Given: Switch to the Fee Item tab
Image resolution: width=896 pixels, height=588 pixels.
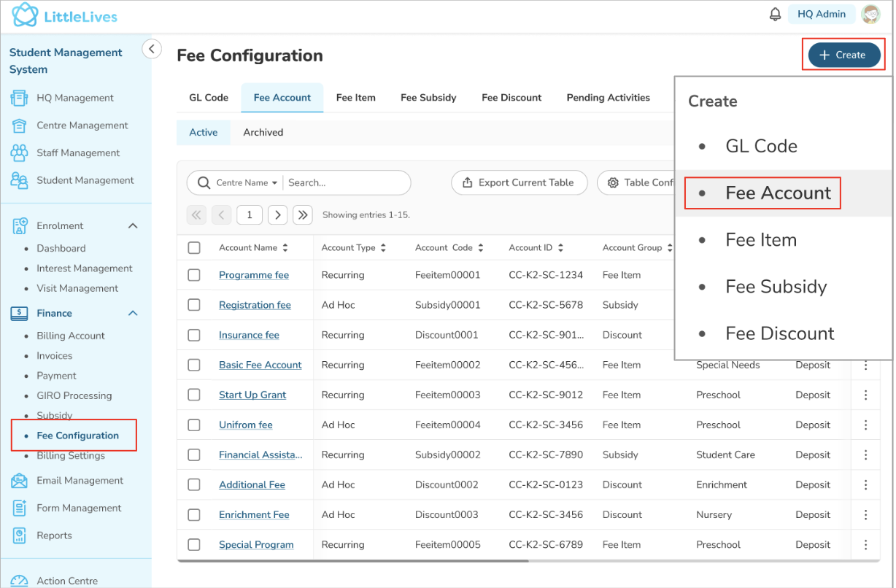Looking at the screenshot, I should (x=355, y=98).
